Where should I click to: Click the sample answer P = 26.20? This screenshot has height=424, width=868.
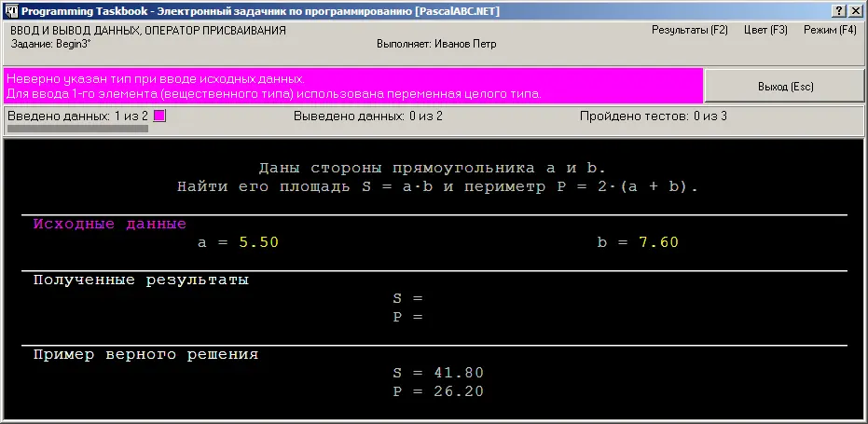pos(438,391)
